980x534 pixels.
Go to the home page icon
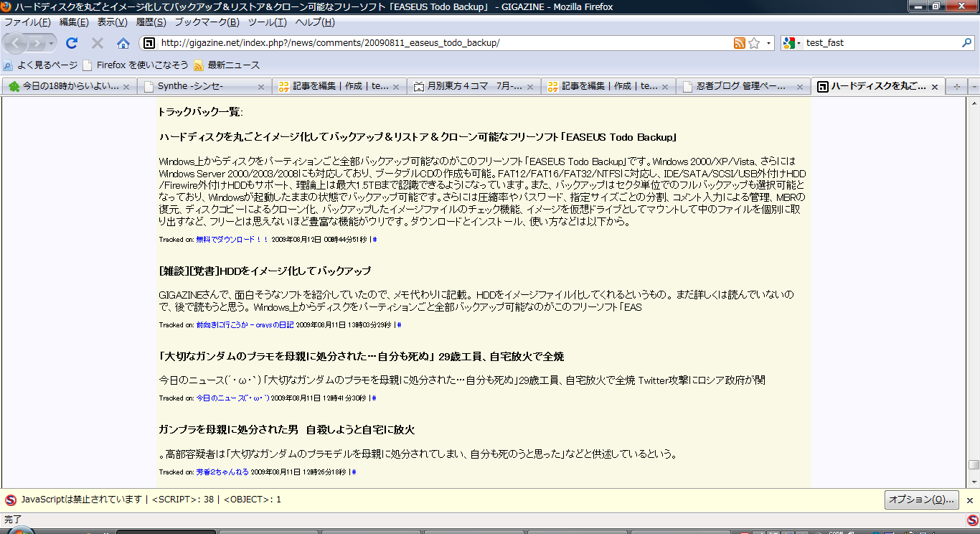123,43
